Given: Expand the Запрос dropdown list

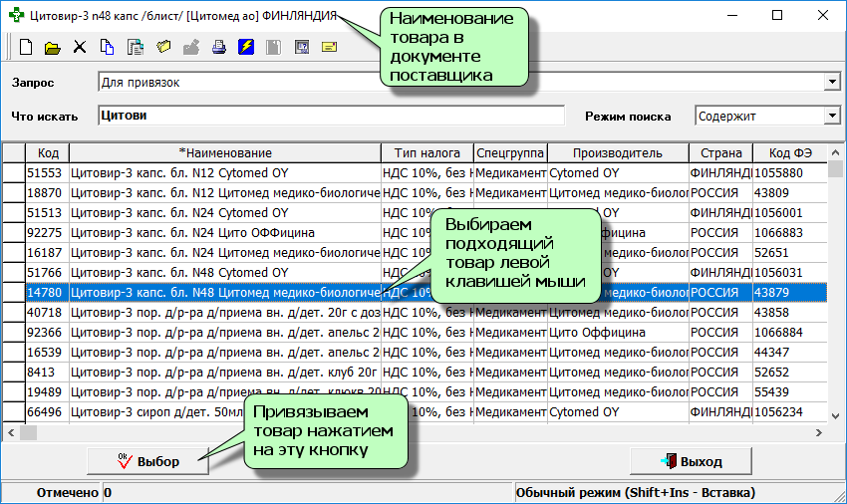Looking at the screenshot, I should (x=832, y=82).
